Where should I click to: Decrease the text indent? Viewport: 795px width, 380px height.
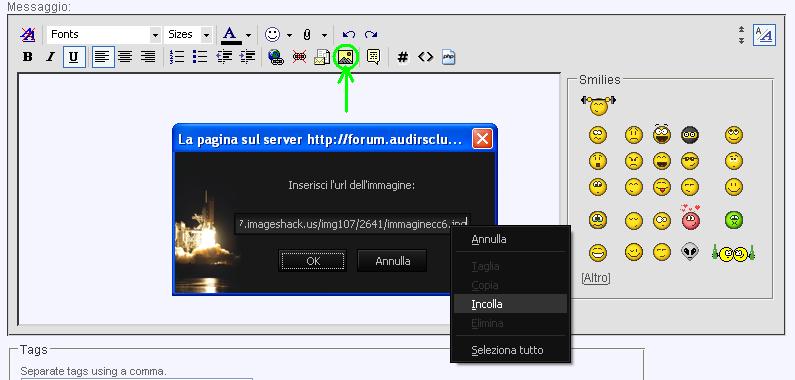224,57
